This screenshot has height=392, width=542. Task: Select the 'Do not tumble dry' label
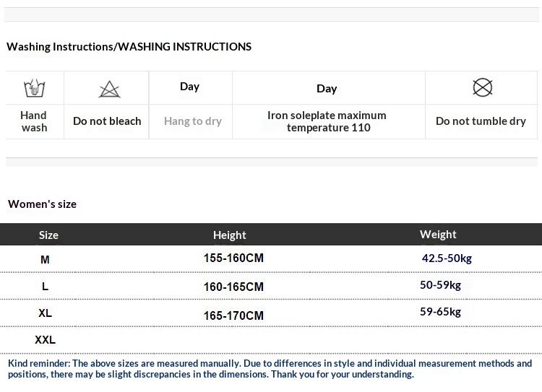tap(481, 121)
